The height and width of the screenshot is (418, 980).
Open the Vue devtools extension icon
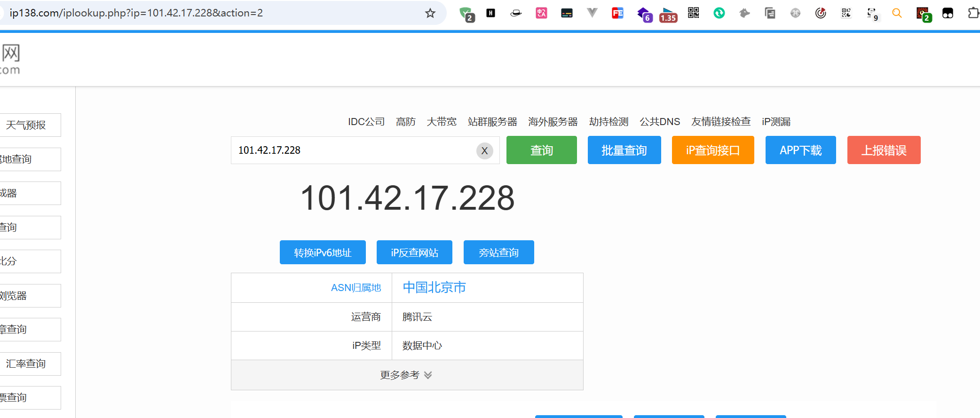pyautogui.click(x=592, y=13)
